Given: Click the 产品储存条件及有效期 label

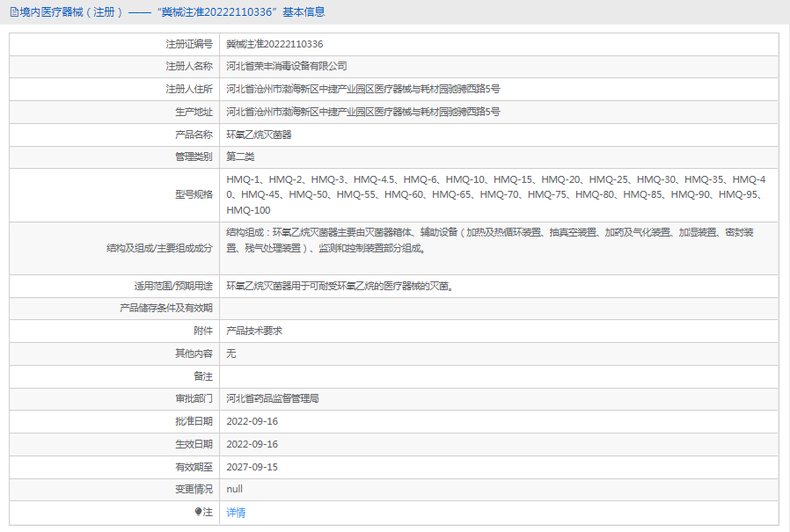Looking at the screenshot, I should 166,308.
